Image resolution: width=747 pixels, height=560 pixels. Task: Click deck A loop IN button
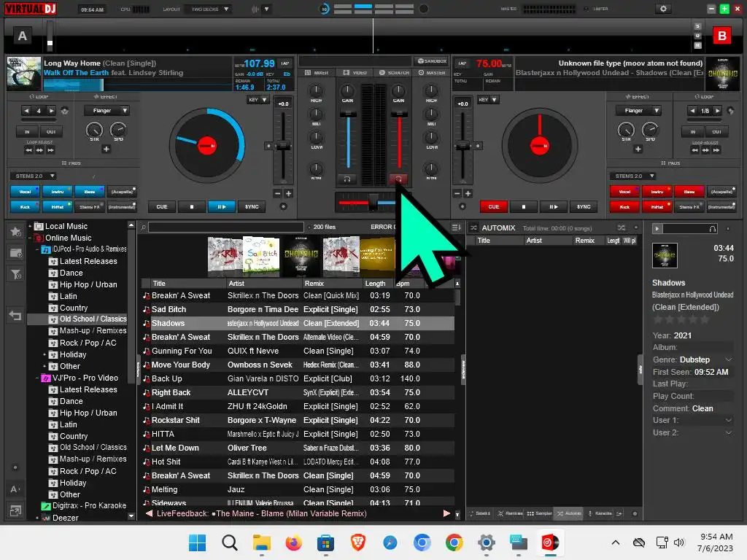[27, 132]
